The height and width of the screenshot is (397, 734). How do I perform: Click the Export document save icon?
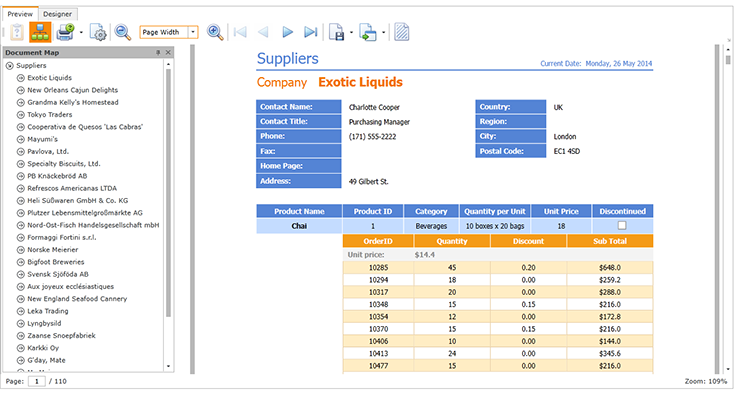(x=337, y=32)
